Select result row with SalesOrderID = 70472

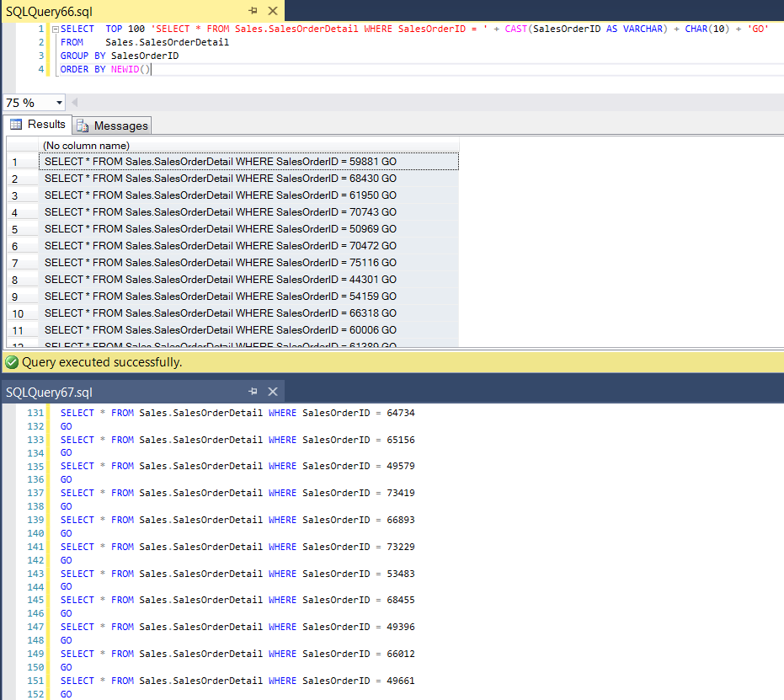pyautogui.click(x=248, y=246)
